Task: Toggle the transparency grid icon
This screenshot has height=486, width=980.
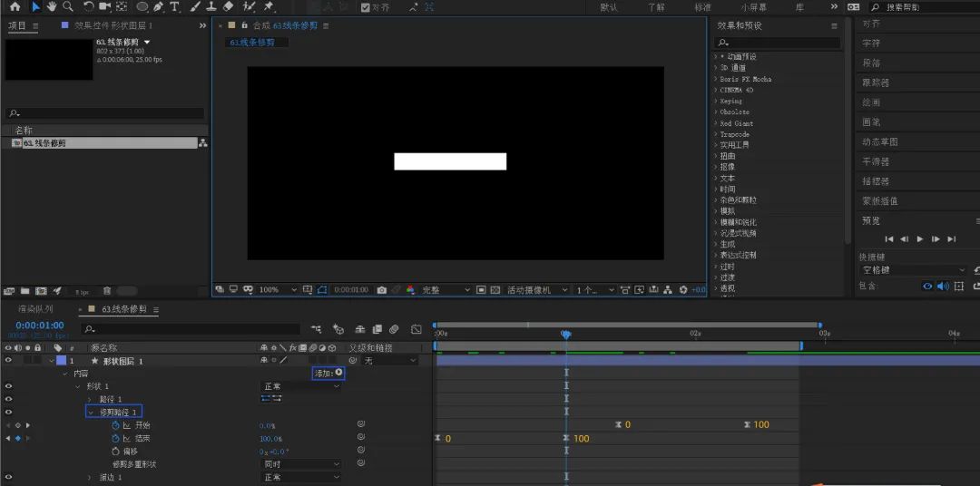Action: click(495, 290)
